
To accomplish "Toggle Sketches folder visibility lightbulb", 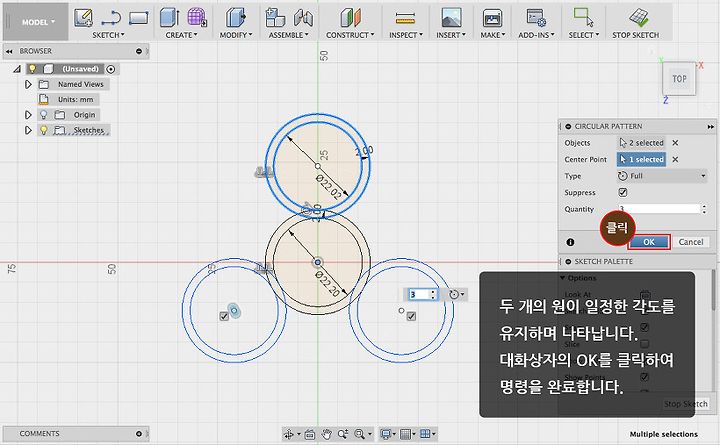I will click(44, 130).
